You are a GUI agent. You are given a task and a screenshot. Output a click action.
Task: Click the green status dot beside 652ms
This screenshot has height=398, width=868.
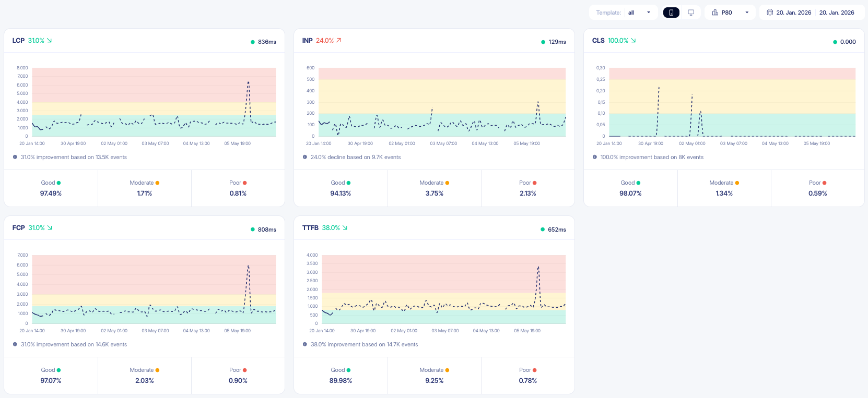point(543,230)
